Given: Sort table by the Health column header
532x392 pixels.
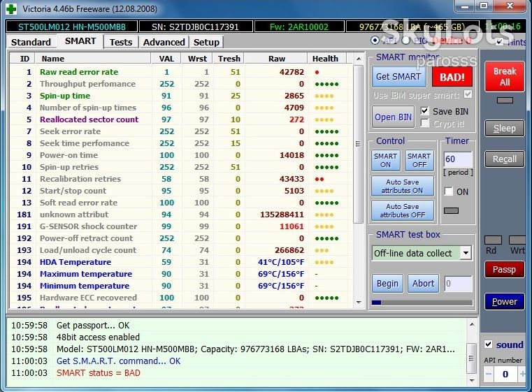Looking at the screenshot, I should tap(325, 59).
